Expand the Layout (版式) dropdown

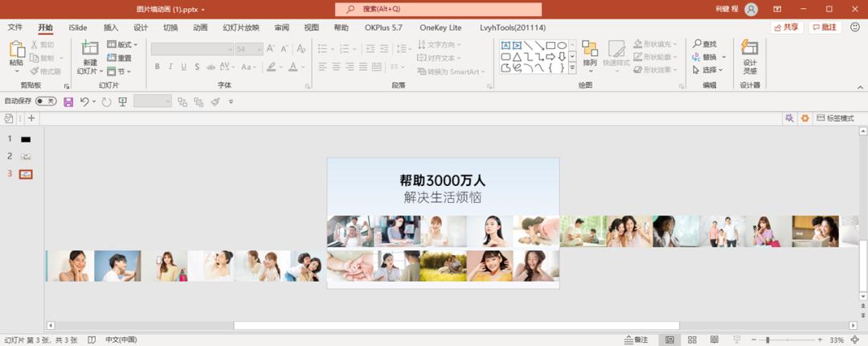tap(123, 45)
